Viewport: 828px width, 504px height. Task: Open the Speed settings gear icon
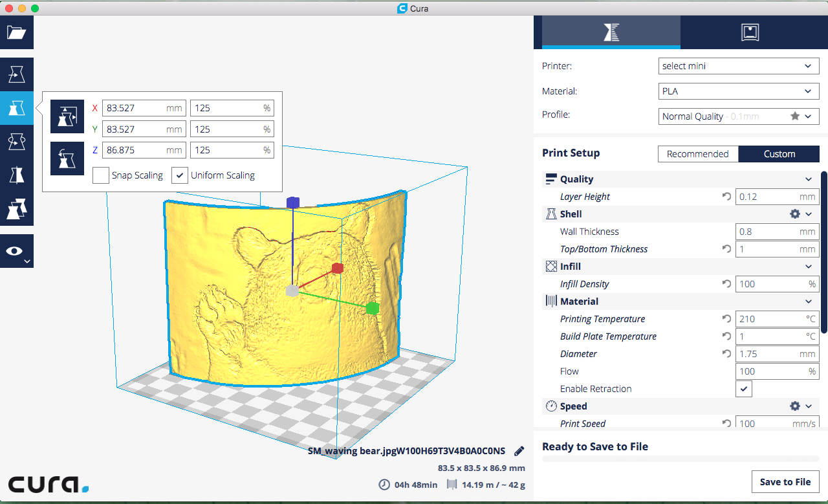[x=795, y=406]
